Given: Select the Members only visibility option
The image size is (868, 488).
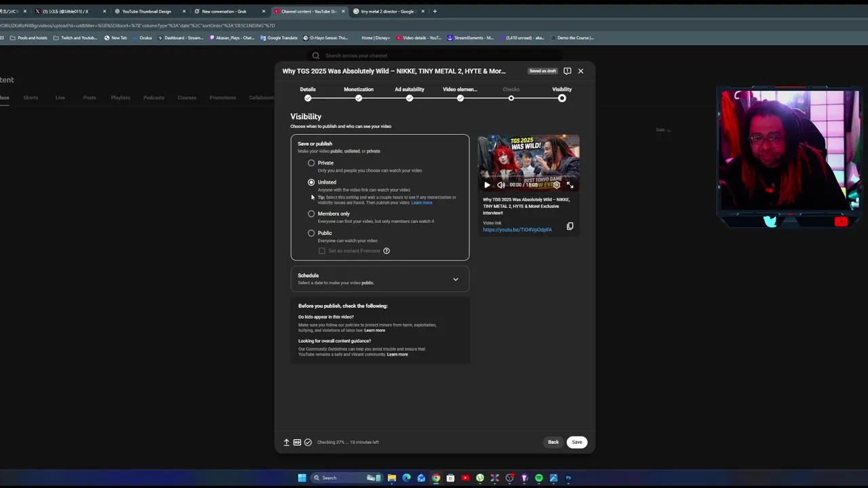Looking at the screenshot, I should (311, 213).
